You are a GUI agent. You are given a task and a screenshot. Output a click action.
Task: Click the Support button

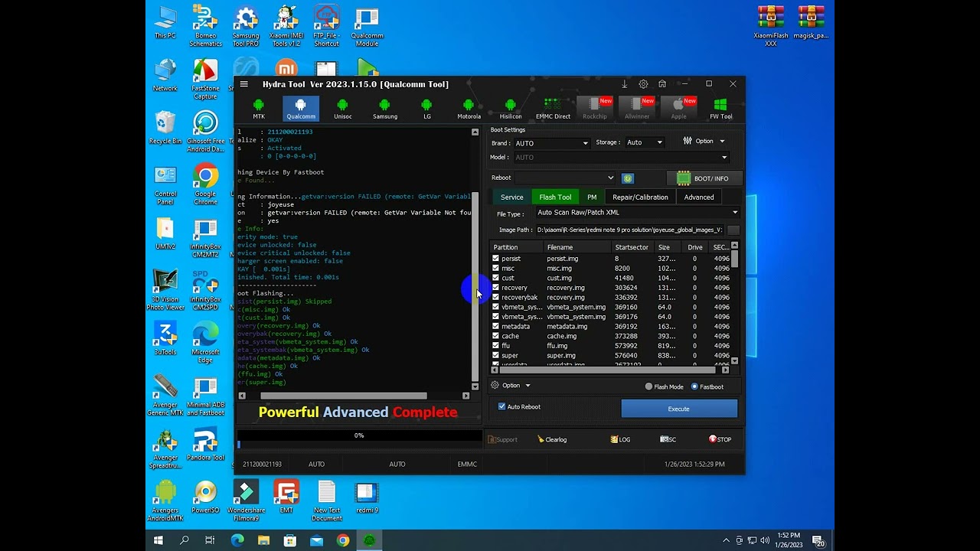tap(503, 439)
